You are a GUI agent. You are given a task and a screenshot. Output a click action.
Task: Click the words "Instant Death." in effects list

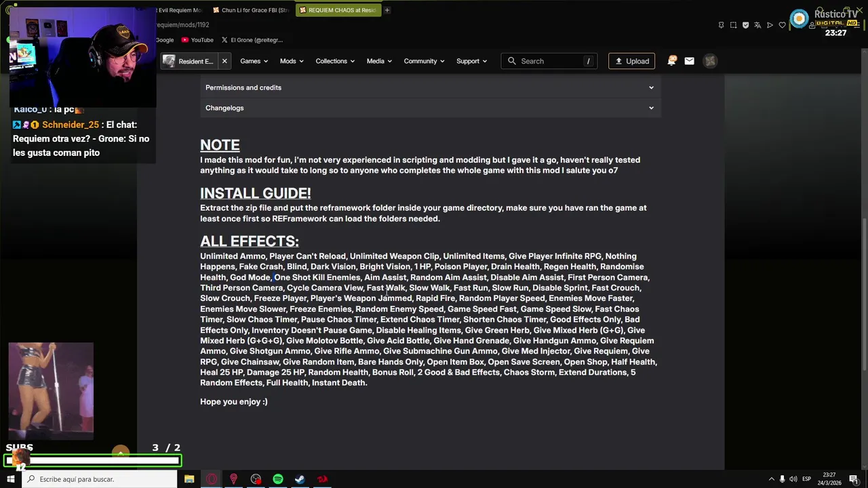[x=339, y=383]
